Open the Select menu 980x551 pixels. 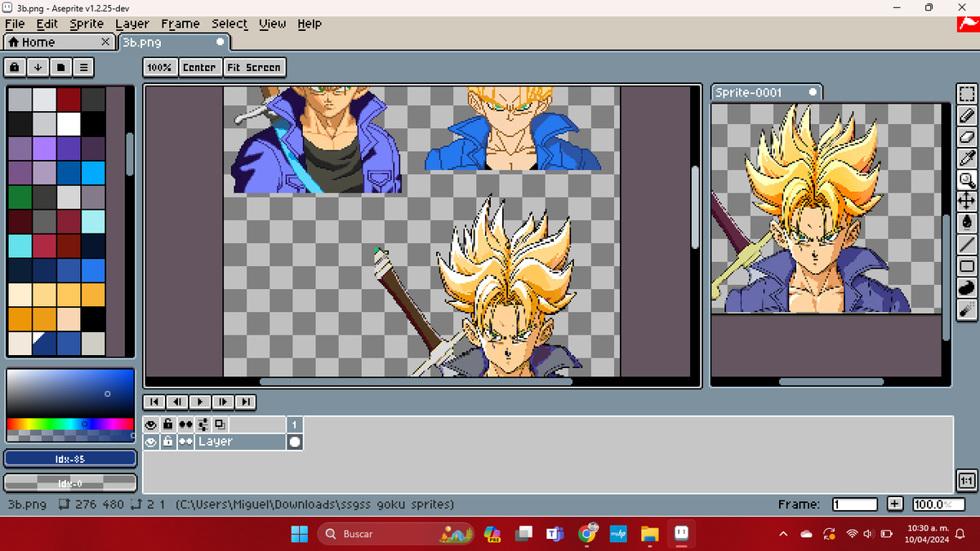(x=229, y=24)
